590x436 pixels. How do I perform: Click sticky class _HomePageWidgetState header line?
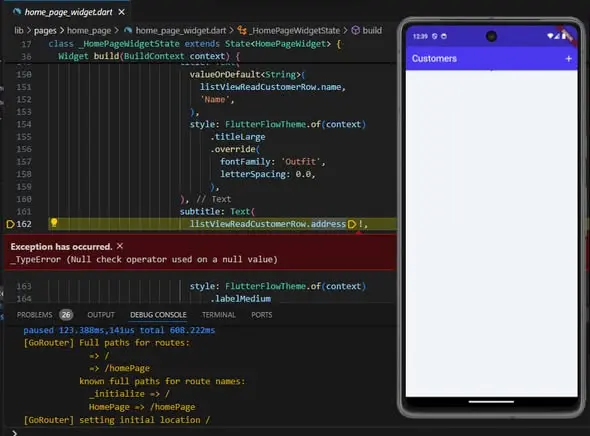pos(194,44)
